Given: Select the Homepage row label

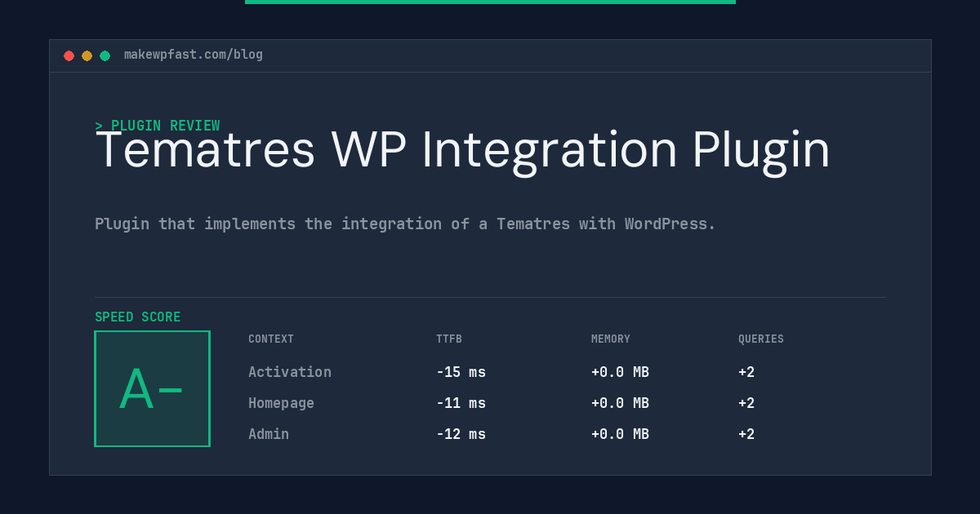Looking at the screenshot, I should coord(281,403).
